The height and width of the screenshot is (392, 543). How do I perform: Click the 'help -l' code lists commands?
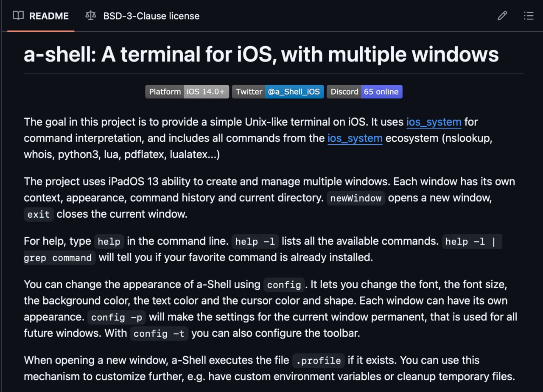255,242
